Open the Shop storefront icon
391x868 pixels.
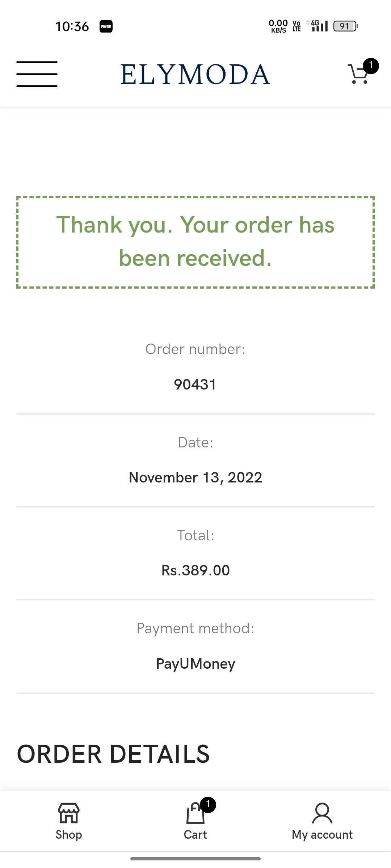click(x=69, y=814)
